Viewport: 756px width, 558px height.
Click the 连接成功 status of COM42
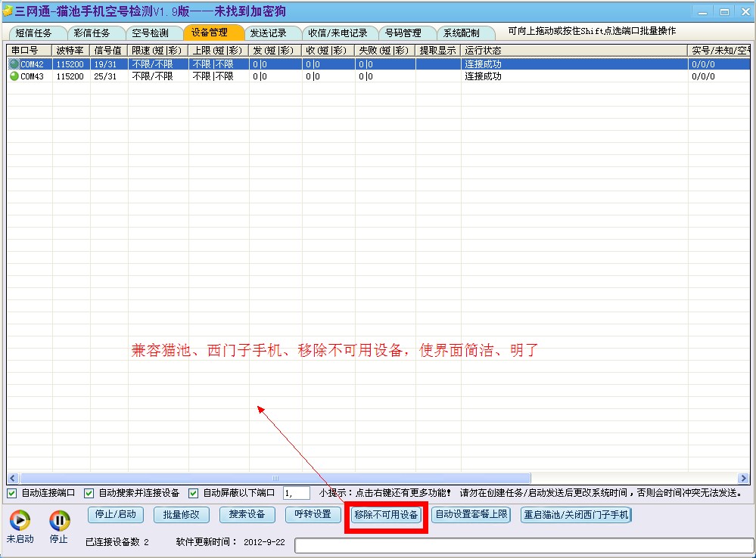483,64
